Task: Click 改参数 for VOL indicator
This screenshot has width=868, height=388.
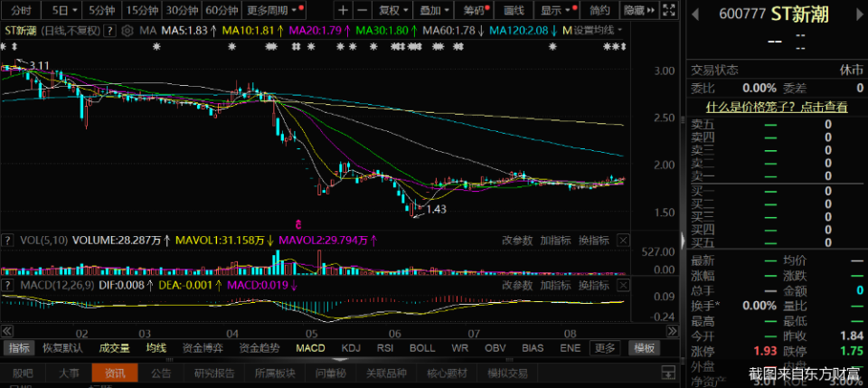Action: (x=517, y=241)
